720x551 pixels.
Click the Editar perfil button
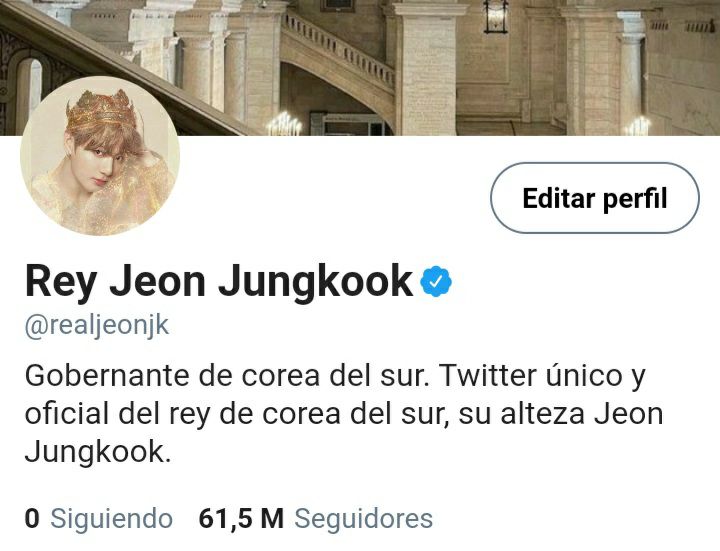(x=595, y=198)
